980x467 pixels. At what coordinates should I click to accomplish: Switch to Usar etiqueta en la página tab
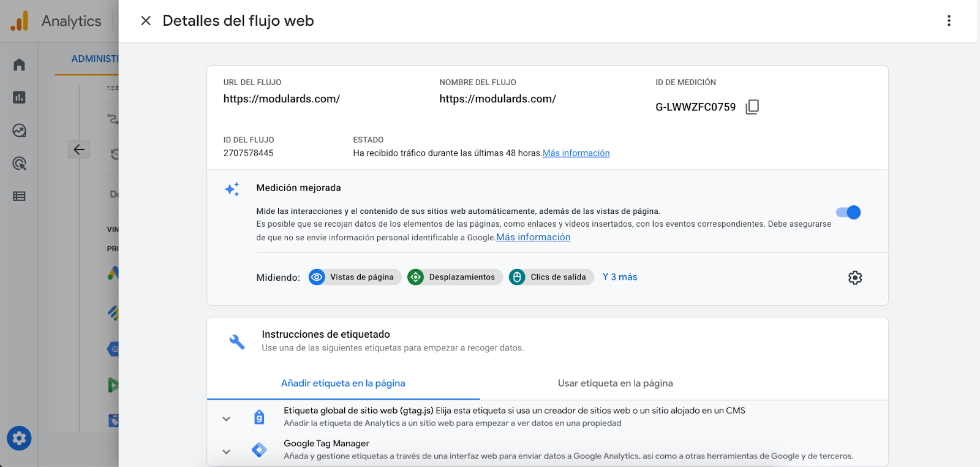pyautogui.click(x=616, y=383)
